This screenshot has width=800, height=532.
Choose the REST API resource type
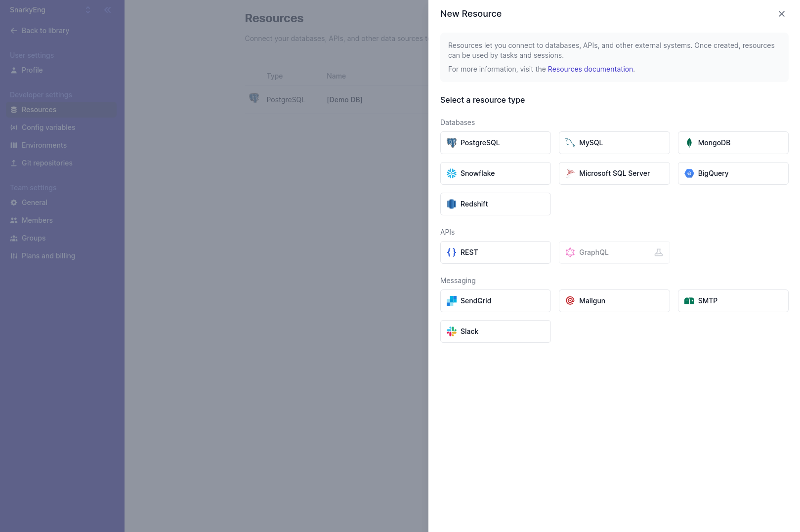(496, 252)
